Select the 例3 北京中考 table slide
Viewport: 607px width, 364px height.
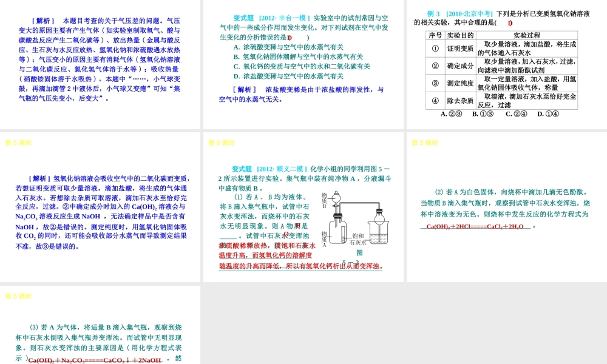[x=507, y=64]
